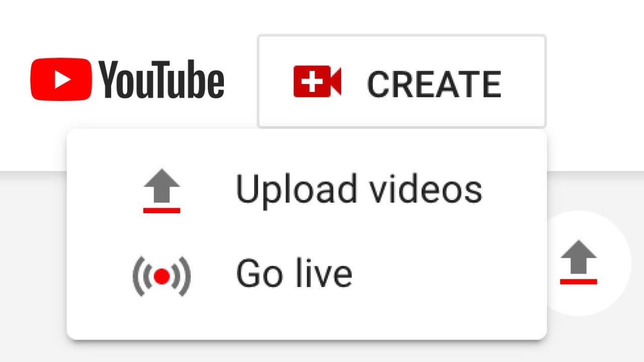Click the red dot in Go live icon
The image size is (644, 362).
(x=162, y=276)
